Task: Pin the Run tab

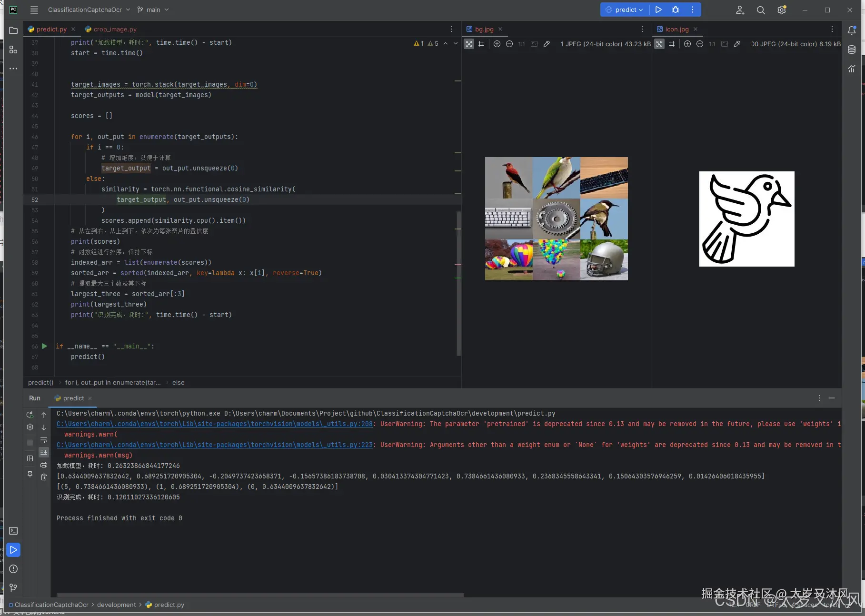Action: click(x=30, y=474)
